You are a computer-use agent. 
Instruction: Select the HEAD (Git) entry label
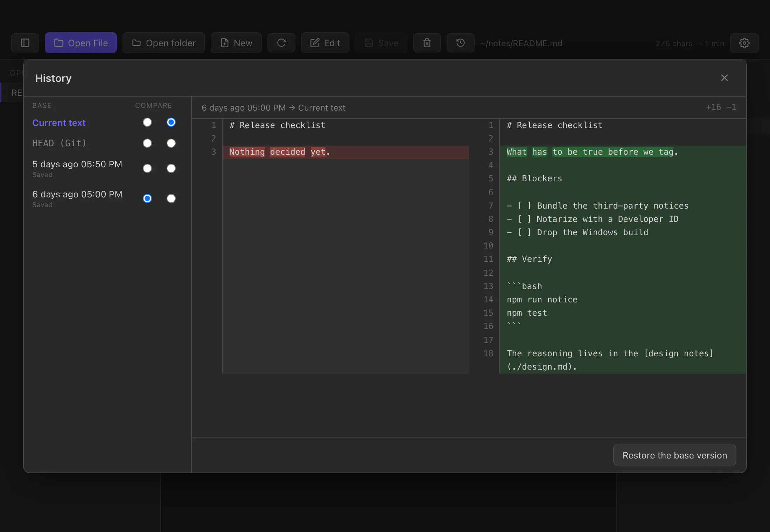(59, 143)
